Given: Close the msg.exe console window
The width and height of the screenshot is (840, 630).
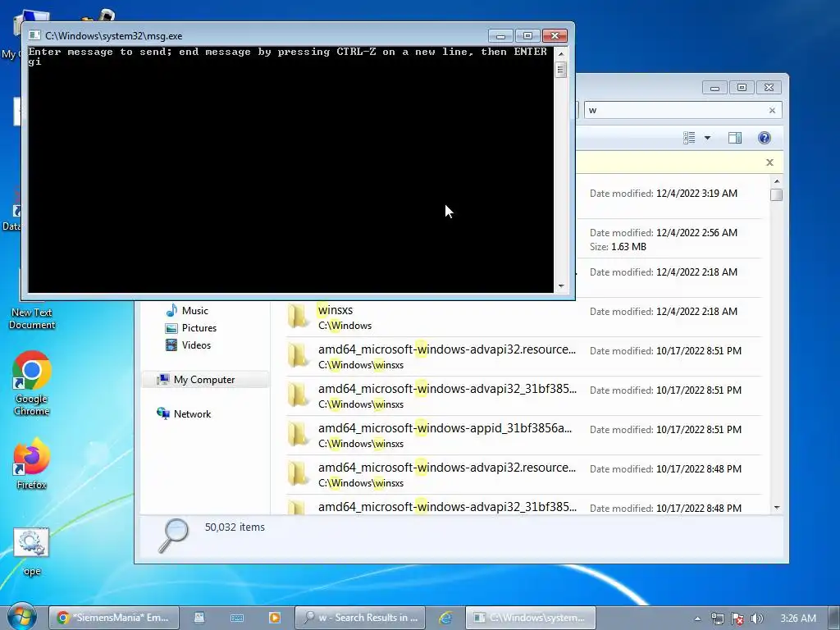Looking at the screenshot, I should [555, 36].
